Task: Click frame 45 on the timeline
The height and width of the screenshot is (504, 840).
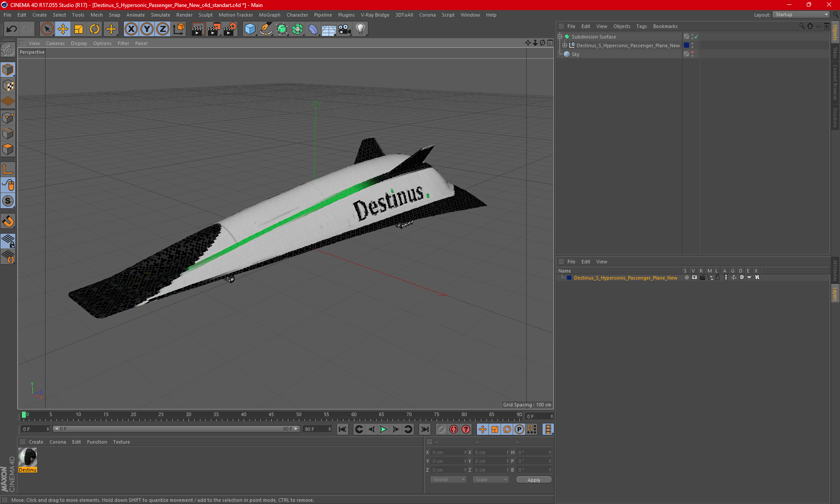Action: (x=271, y=414)
